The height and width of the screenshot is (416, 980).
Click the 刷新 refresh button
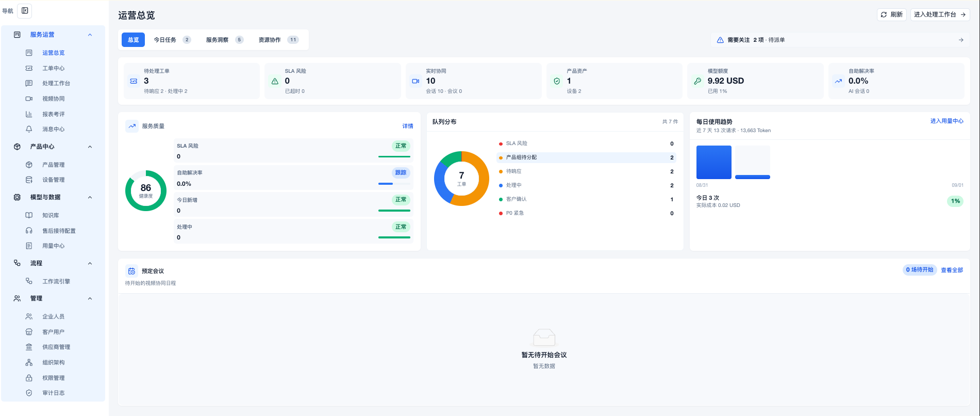point(891,14)
